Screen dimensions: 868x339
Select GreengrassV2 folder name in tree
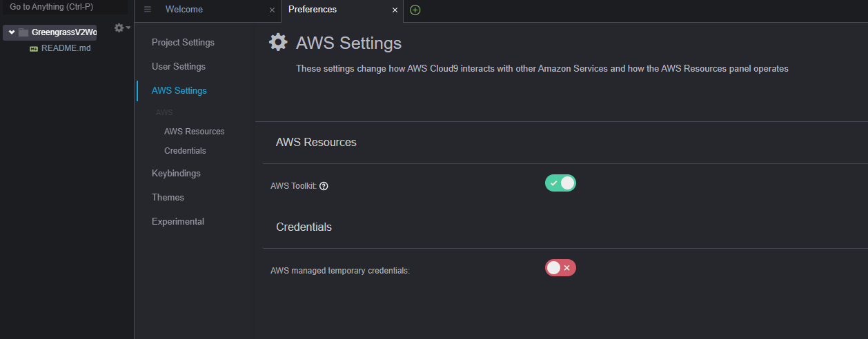[64, 32]
